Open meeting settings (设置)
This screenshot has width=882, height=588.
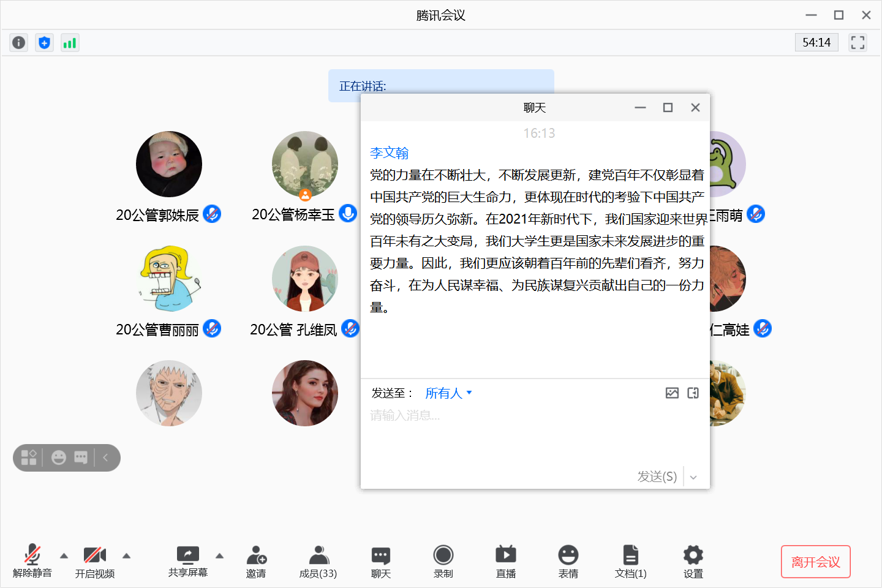[x=693, y=561]
